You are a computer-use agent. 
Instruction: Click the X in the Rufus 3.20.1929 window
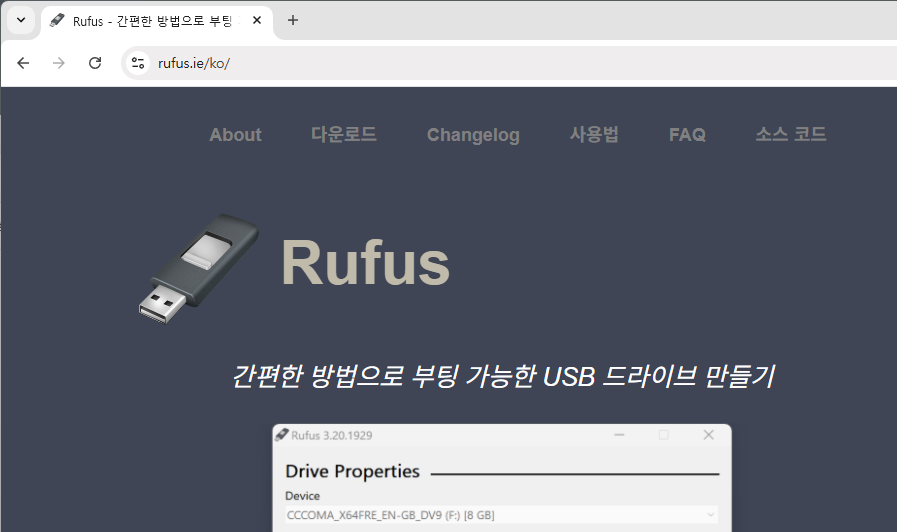coord(708,435)
